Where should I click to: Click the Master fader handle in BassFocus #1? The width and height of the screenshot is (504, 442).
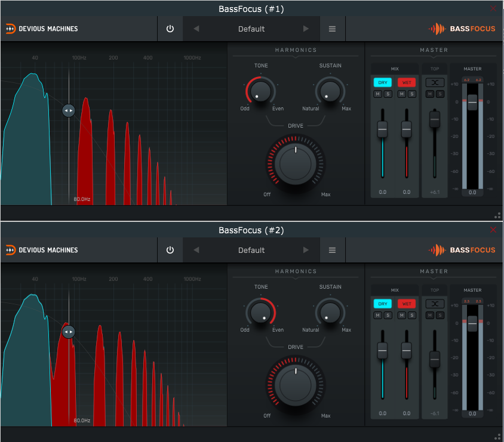point(472,103)
